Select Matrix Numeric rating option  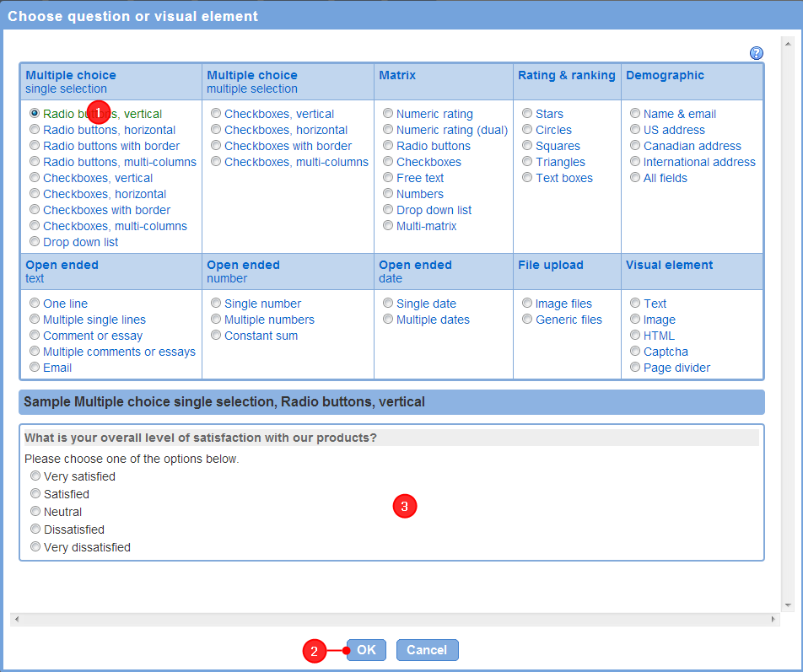(388, 114)
